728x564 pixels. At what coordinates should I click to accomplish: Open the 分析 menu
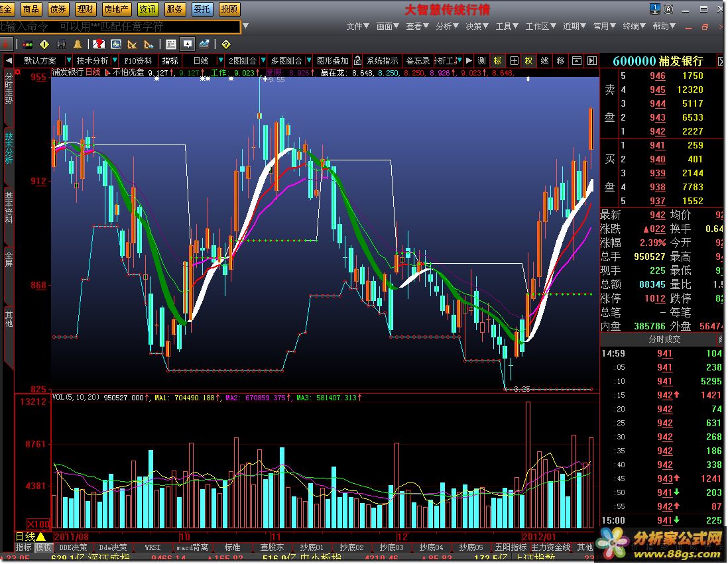click(447, 27)
